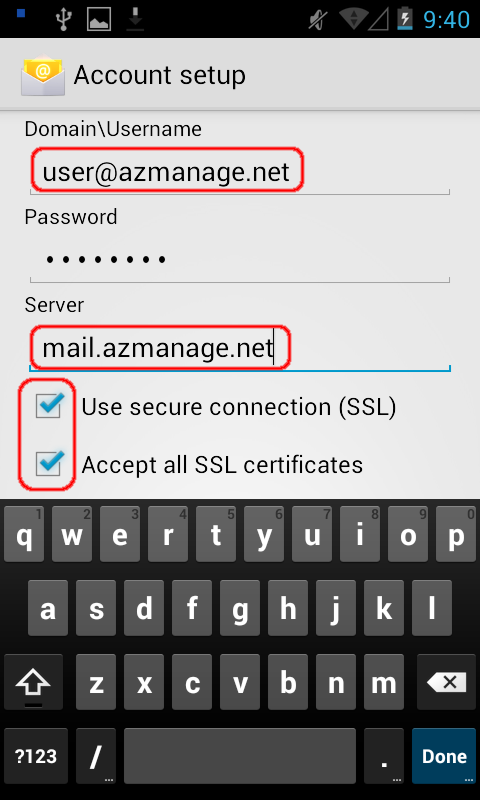Tap the Email app envelope icon

[43, 76]
